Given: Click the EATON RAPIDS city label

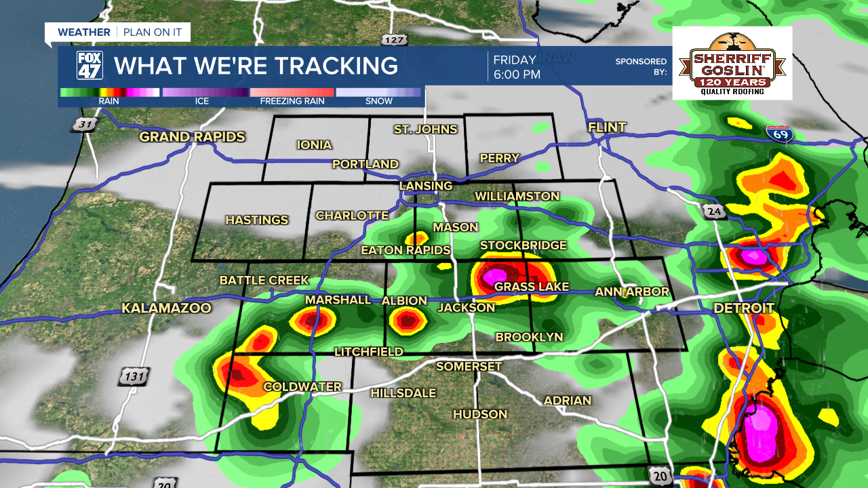Looking at the screenshot, I should pyautogui.click(x=406, y=250).
